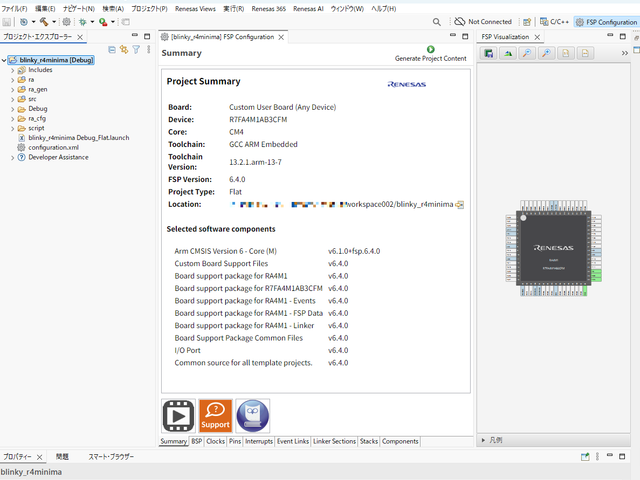Switch to the Components tab
The image size is (640, 480).
click(x=400, y=441)
